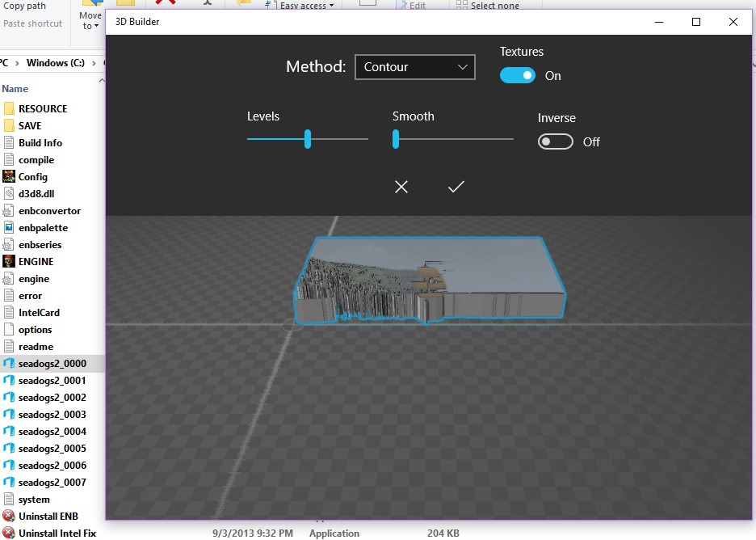Screen dimensions: 756x540
Task: Select the readme file icon
Action: pyautogui.click(x=9, y=347)
